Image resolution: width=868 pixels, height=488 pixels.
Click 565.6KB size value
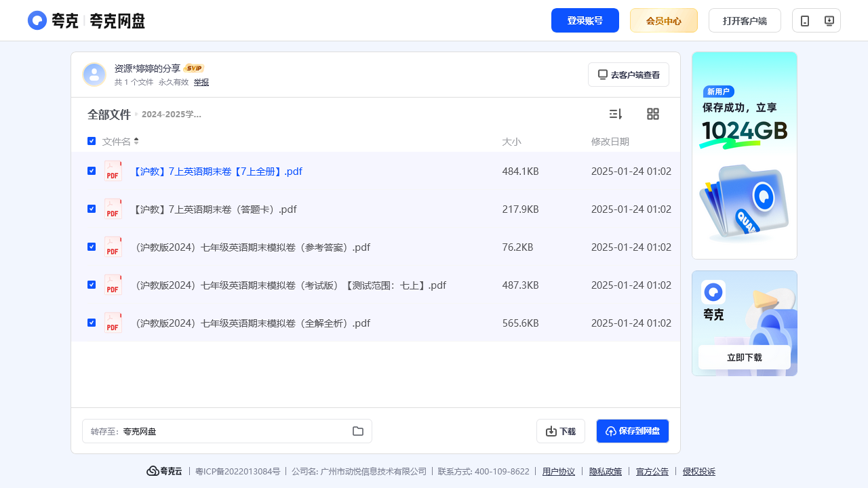[x=520, y=323]
